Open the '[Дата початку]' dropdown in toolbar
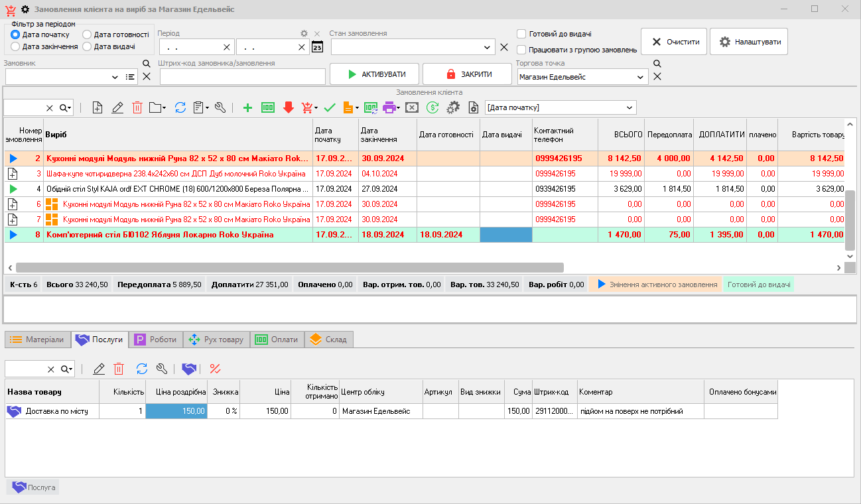The image size is (861, 504). (629, 107)
